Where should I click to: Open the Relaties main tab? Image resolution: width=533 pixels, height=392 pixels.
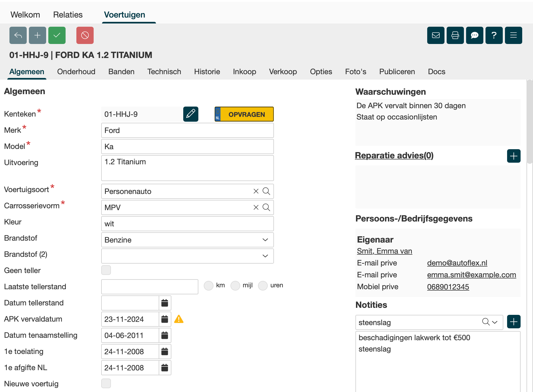68,15
